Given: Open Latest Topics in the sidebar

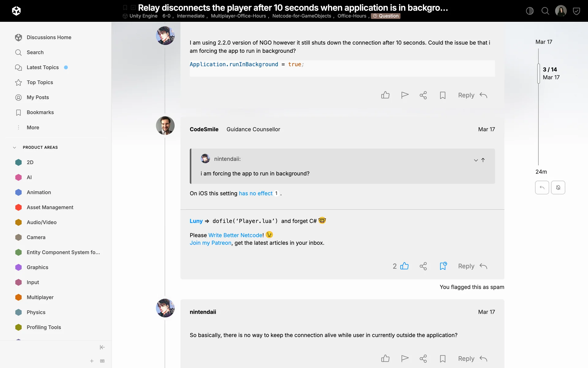Looking at the screenshot, I should [43, 67].
